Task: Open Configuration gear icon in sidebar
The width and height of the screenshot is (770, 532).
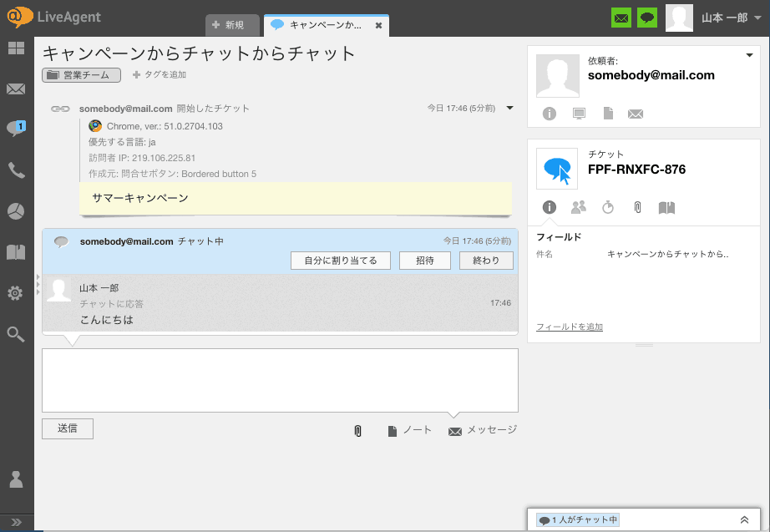Action: 16,293
